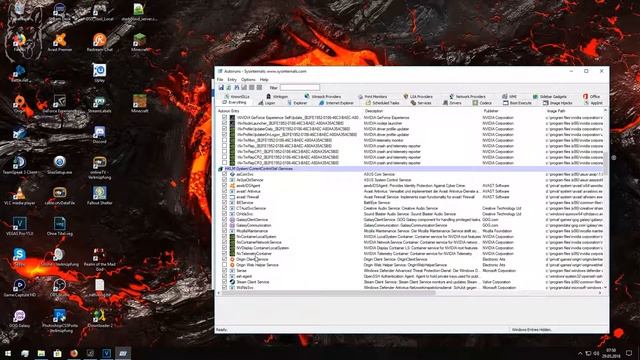Check the Origin Web Helper Service checkbox
Image resolution: width=640 pixels, height=360 pixels.
224,265
